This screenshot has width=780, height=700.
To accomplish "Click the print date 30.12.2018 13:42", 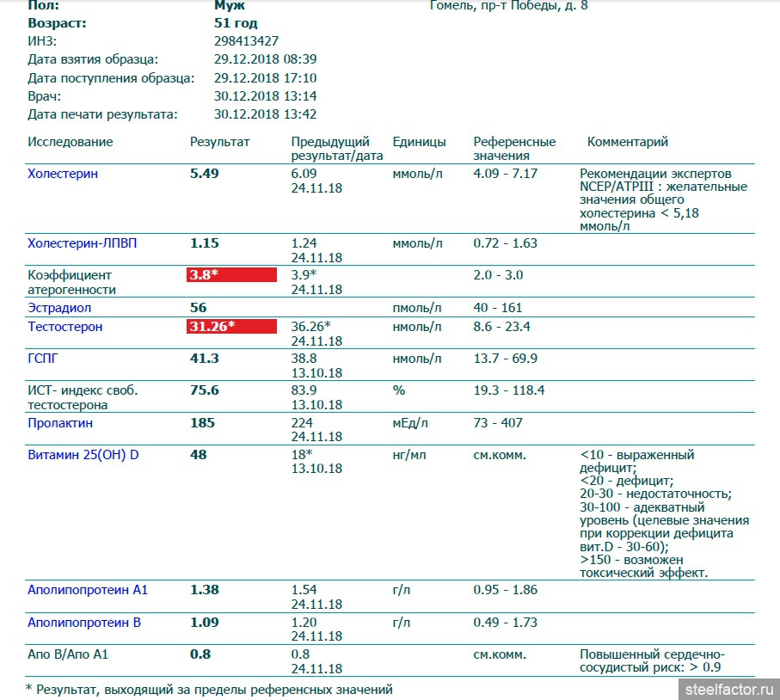I will coord(265,114).
